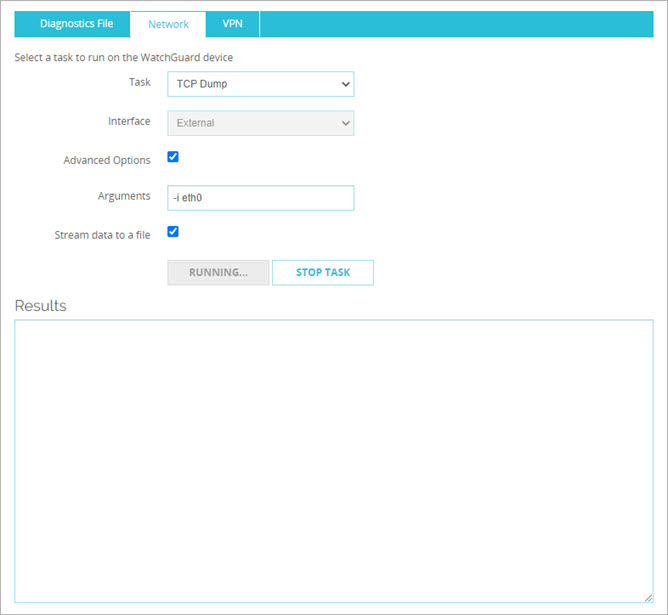Click the Results heading

tap(41, 305)
